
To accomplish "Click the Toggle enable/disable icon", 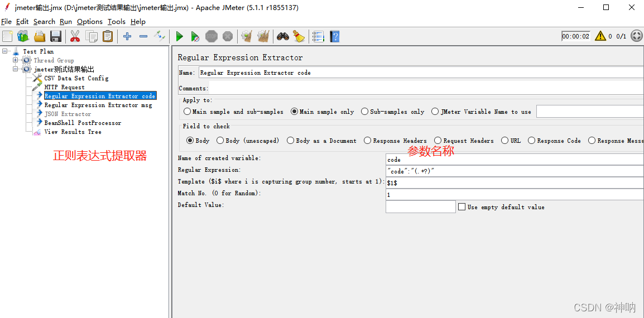I will click(x=160, y=36).
